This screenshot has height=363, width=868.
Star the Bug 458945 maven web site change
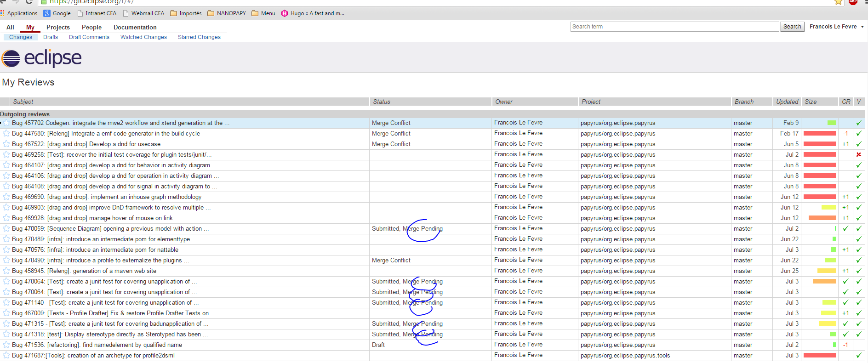[6, 271]
